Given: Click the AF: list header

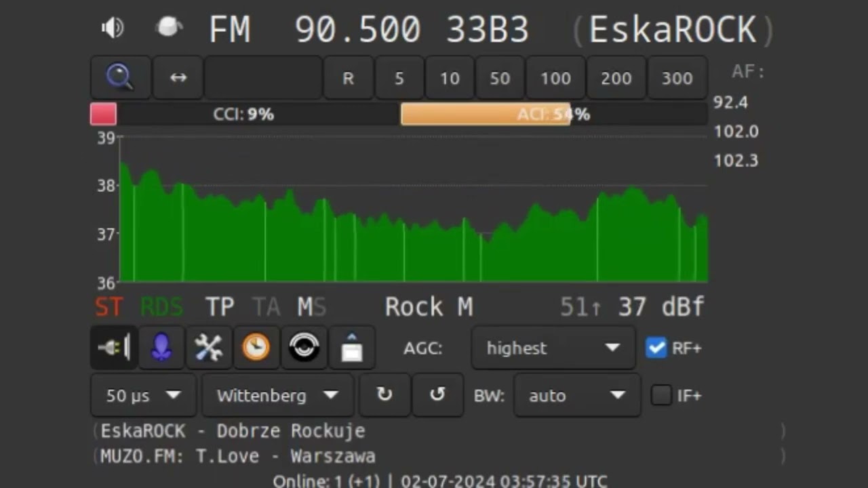Looking at the screenshot, I should [748, 72].
